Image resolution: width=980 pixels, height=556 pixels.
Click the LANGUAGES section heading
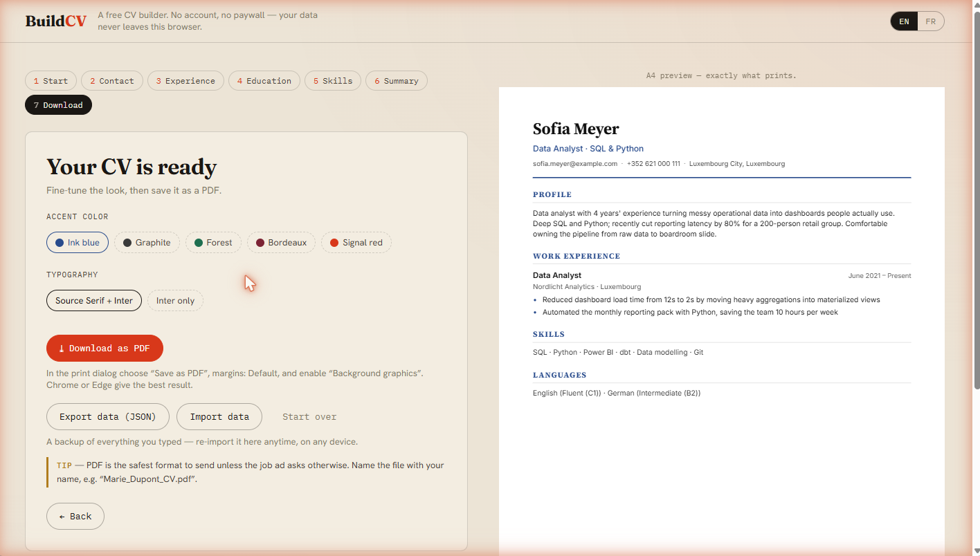(560, 376)
